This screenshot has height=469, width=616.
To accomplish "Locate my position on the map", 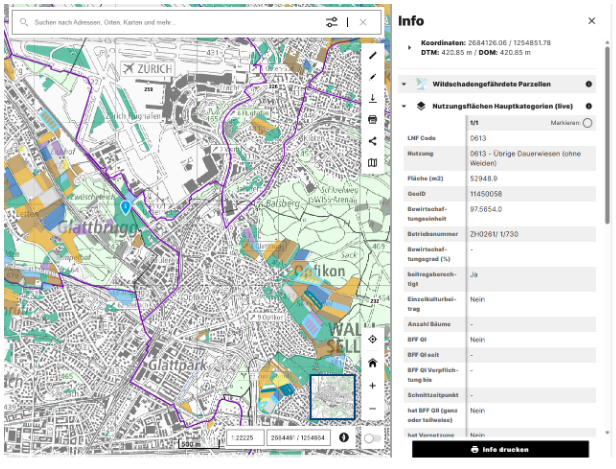I will [x=372, y=339].
